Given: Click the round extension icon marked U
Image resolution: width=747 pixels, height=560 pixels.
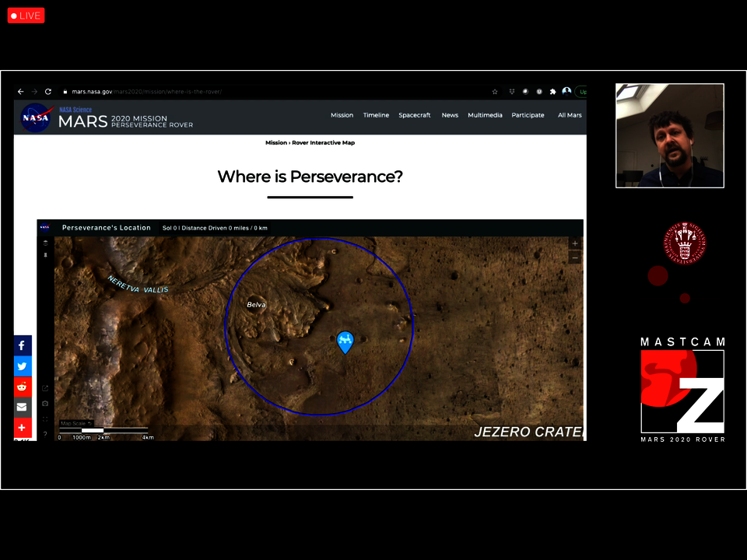Looking at the screenshot, I should [x=538, y=92].
